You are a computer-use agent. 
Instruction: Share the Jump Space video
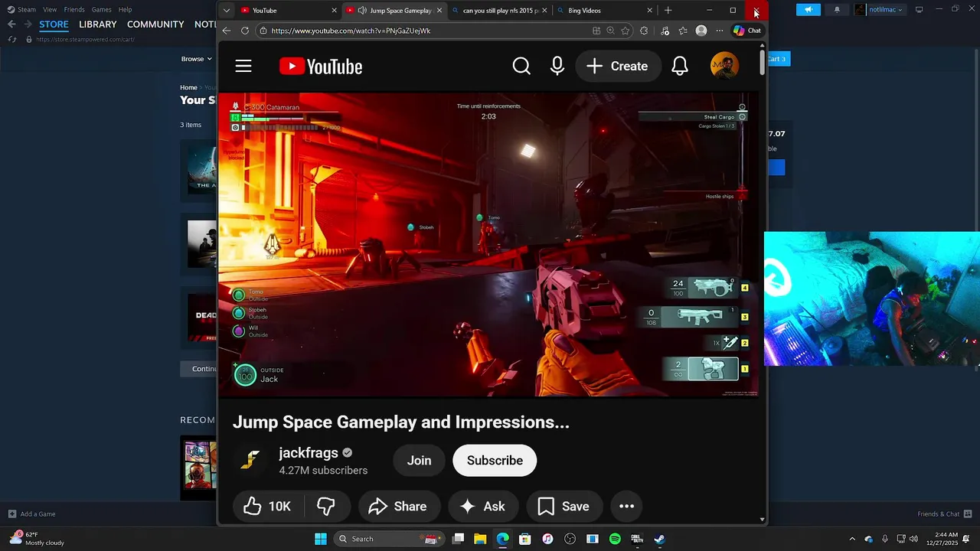point(398,506)
